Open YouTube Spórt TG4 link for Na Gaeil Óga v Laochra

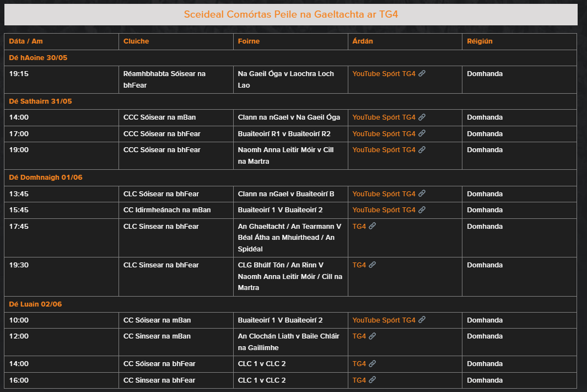[x=384, y=74]
